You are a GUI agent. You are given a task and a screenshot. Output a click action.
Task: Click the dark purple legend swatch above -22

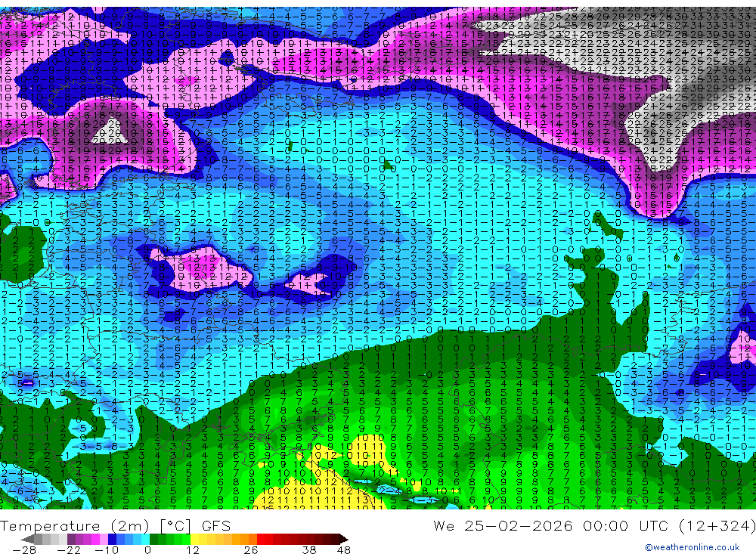71,539
